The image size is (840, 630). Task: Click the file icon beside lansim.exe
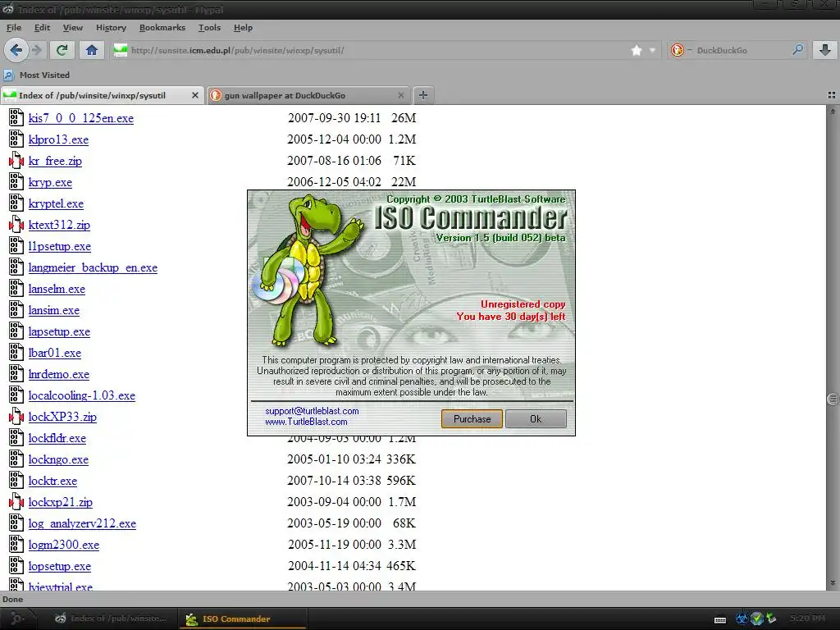[16, 310]
